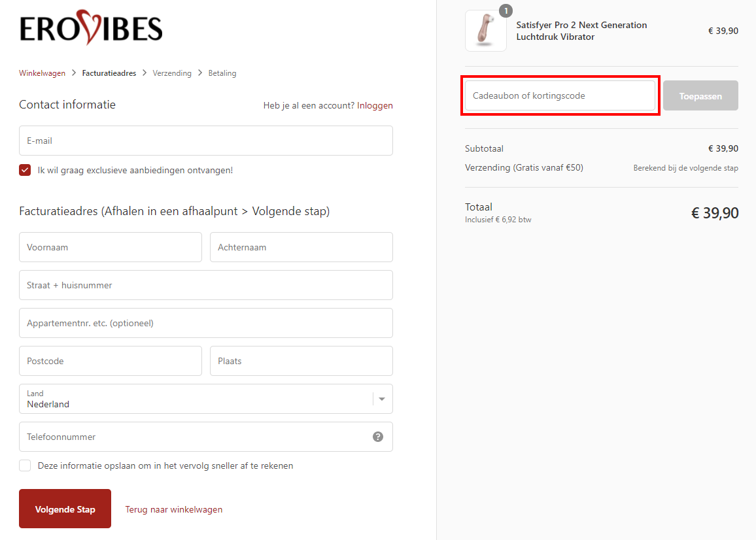756x540 pixels.
Task: Click the 'Contact informatie' heading
Action: pyautogui.click(x=67, y=105)
